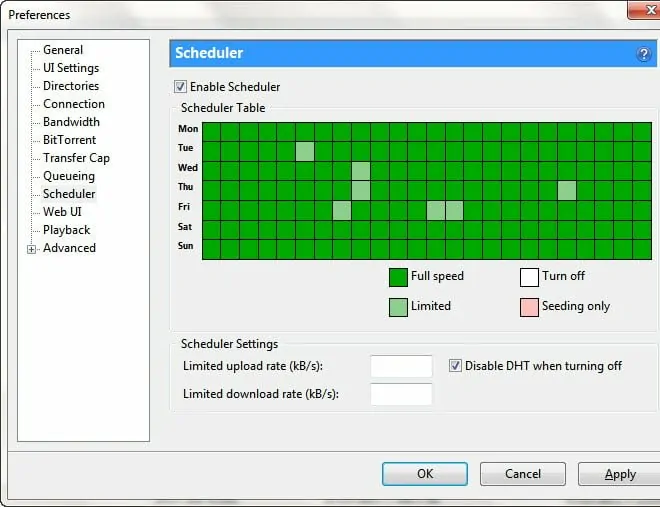Viewport: 660px width, 507px height.
Task: Open Queueing preferences
Action: pos(69,176)
